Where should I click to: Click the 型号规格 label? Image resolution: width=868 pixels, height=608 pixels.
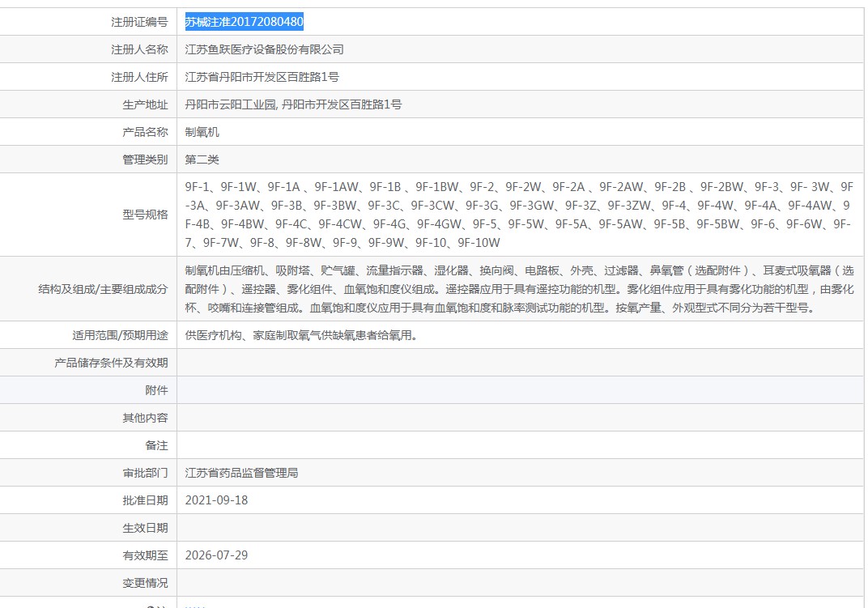pos(145,215)
